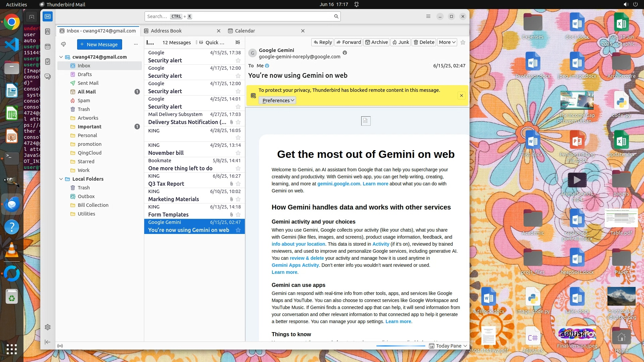Viewport: 644px width, 362px height.
Task: Switch to the Calendar tab
Action: pyautogui.click(x=245, y=31)
